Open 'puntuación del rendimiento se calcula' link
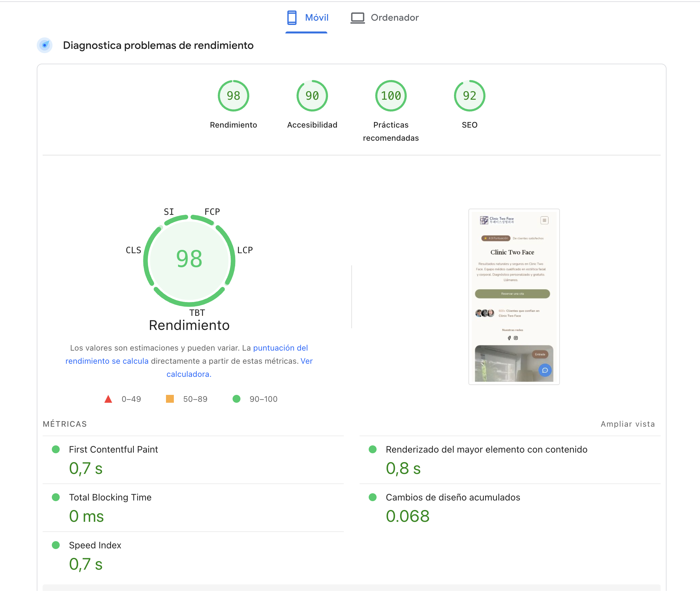This screenshot has width=700, height=591. pos(280,348)
